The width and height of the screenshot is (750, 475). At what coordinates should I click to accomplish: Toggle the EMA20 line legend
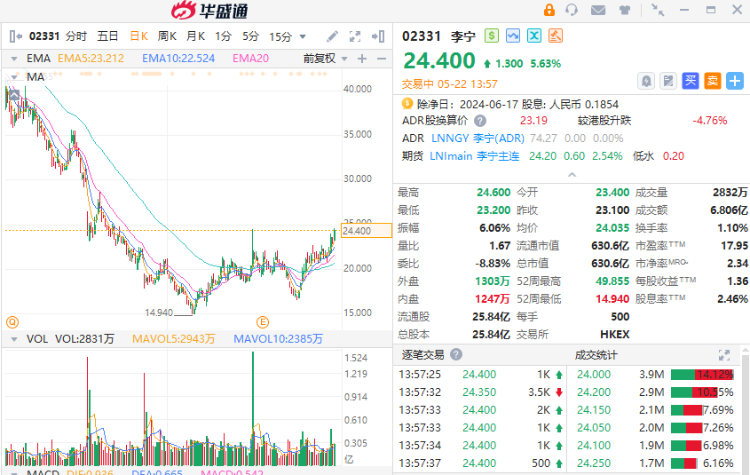click(x=251, y=58)
